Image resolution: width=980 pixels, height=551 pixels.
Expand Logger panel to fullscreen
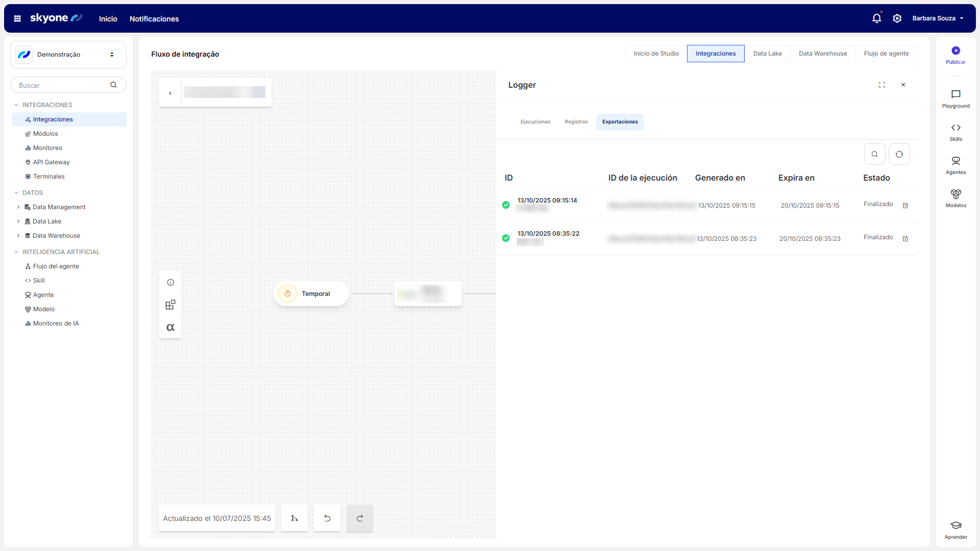pos(881,85)
